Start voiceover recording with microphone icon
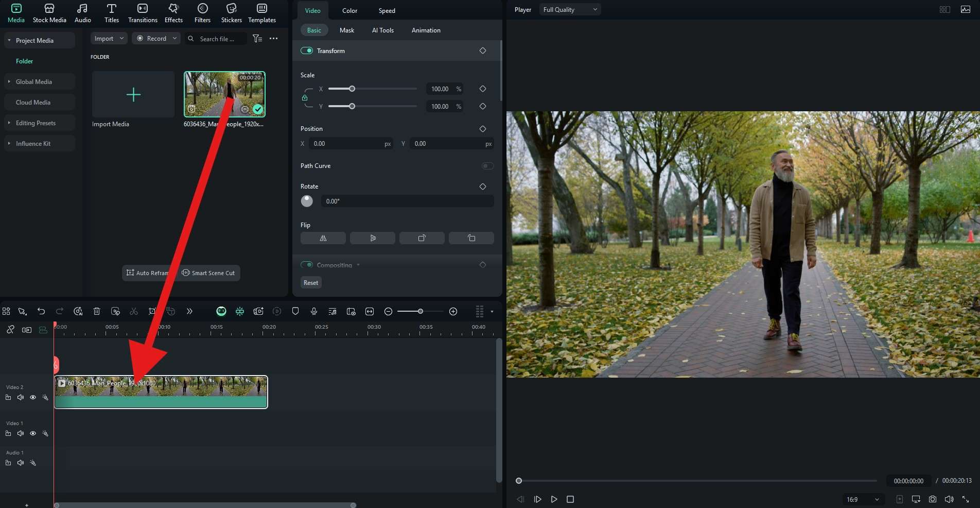This screenshot has height=508, width=980. 314,311
